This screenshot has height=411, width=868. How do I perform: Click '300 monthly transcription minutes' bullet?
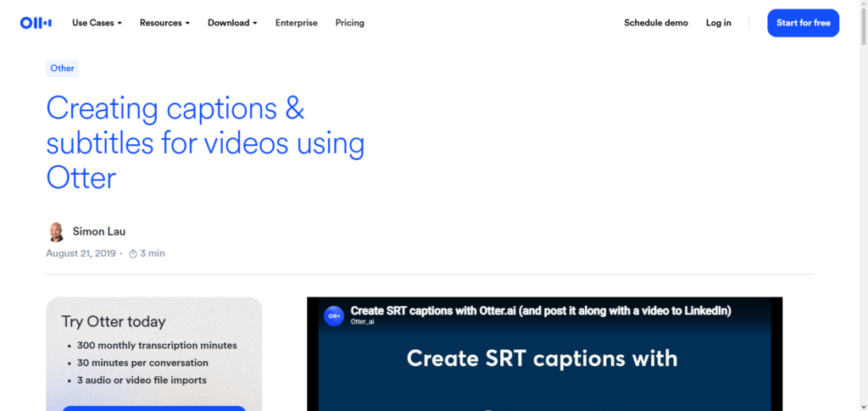pyautogui.click(x=157, y=345)
